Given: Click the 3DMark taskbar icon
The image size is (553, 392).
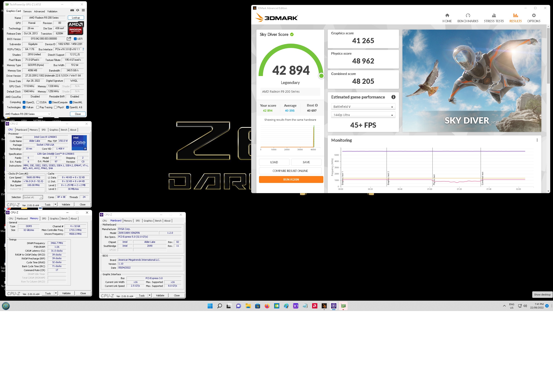Looking at the screenshot, I should [324, 306].
